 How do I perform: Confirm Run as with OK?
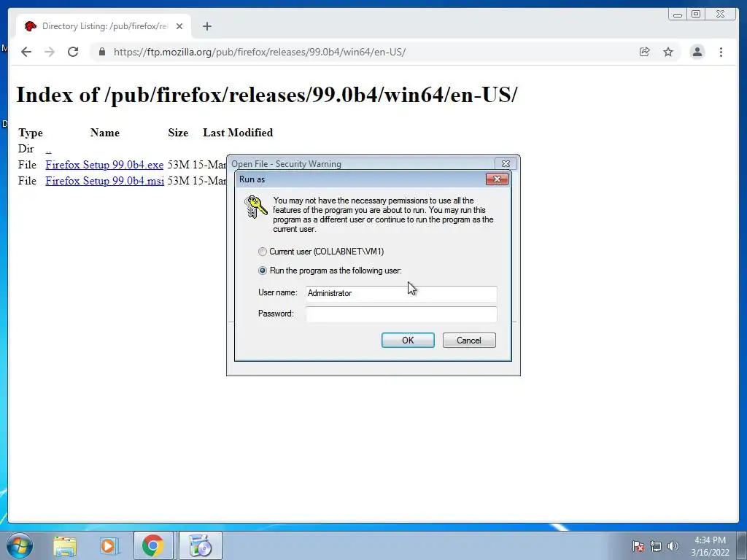[x=408, y=340]
